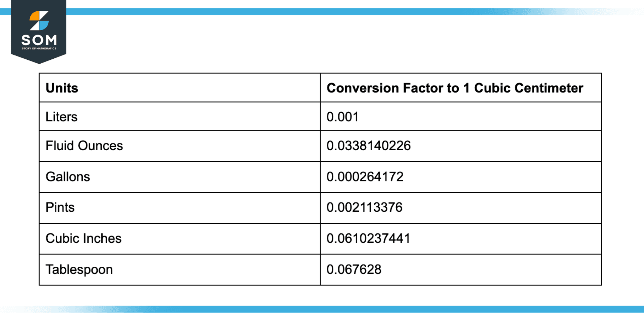Select the 0.067628 value cell

click(354, 269)
